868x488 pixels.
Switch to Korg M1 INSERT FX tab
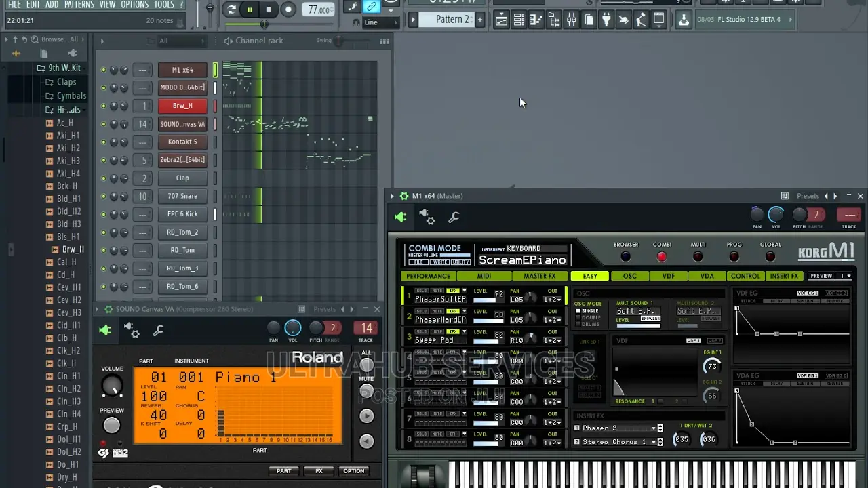[784, 276]
